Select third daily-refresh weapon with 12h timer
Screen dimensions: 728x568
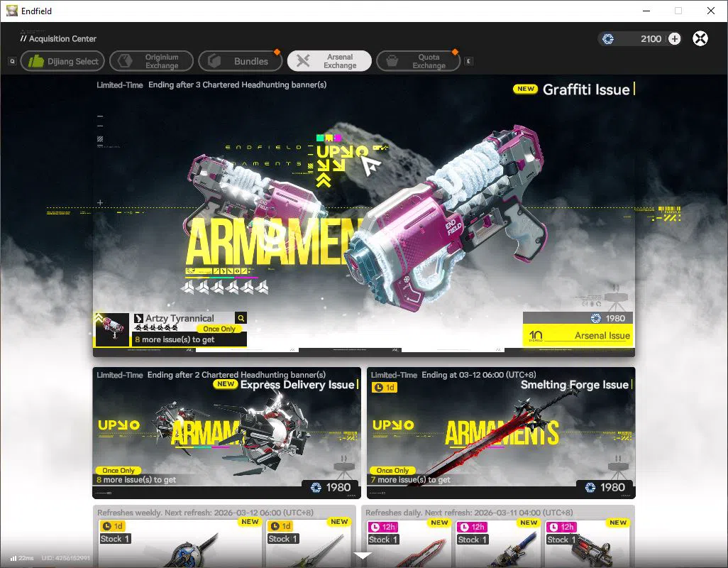[x=587, y=542]
